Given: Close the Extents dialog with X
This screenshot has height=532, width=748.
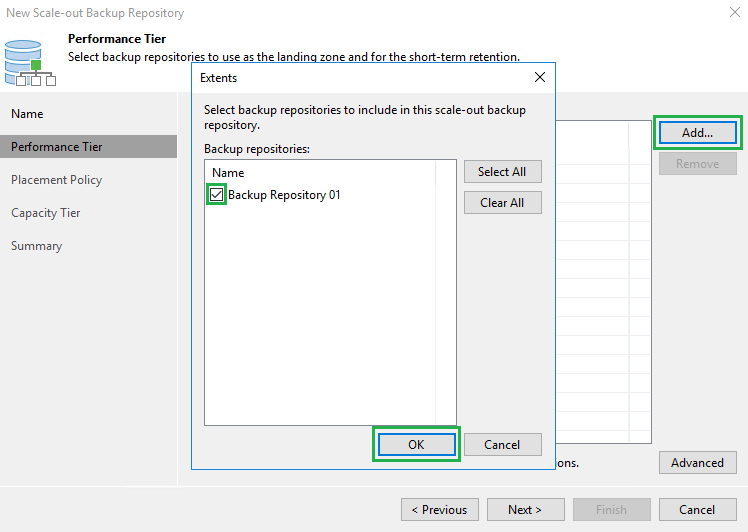Looking at the screenshot, I should [539, 77].
